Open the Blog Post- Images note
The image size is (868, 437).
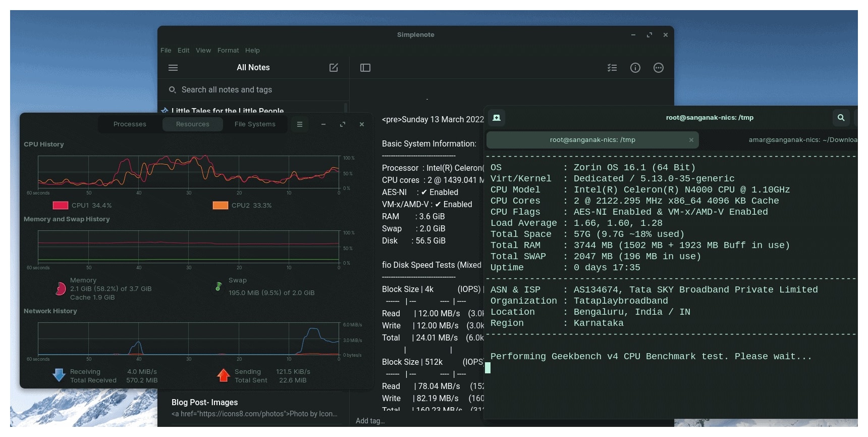tap(255, 408)
